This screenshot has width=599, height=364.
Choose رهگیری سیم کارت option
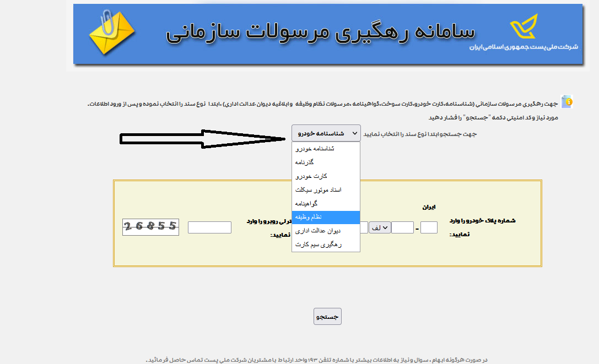tap(326, 246)
